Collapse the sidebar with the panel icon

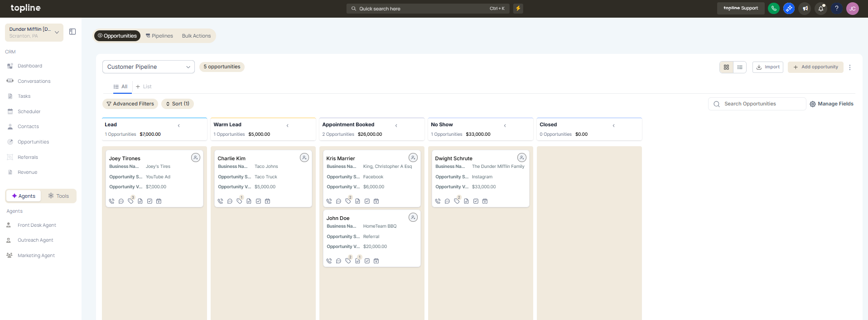72,32
